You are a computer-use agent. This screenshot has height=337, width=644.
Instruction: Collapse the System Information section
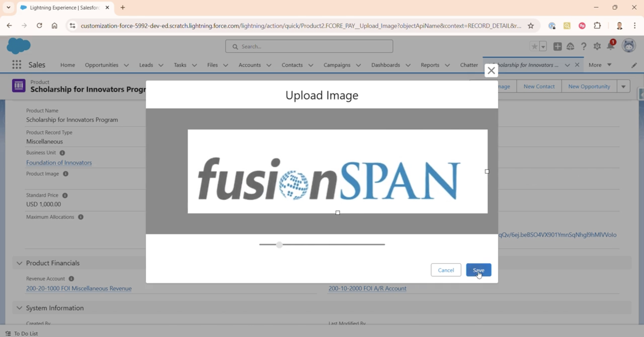click(19, 308)
